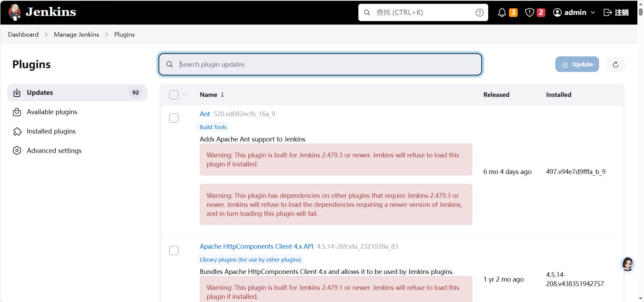Click the Jenkins butler logo
644x302 pixels.
coord(15,12)
